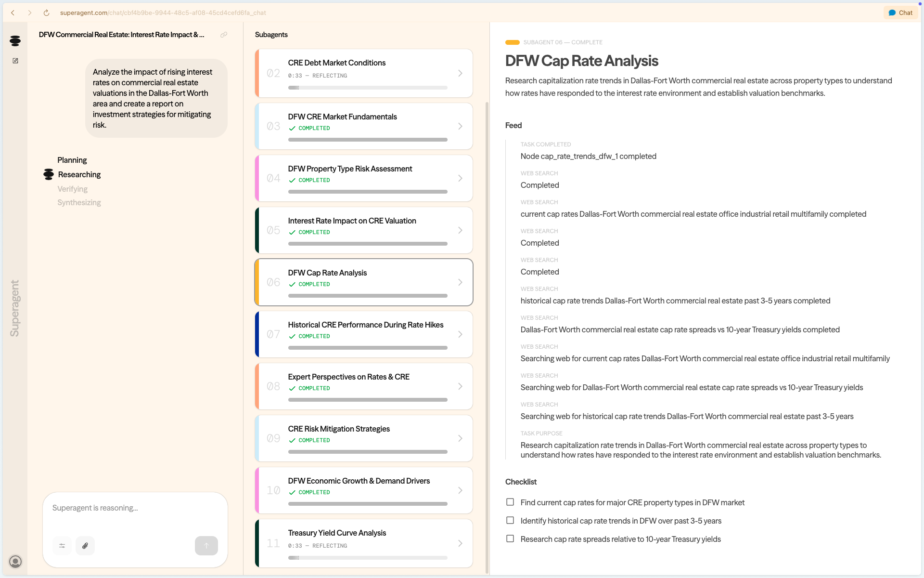Expand CRE Debt Market Conditions chevron
924x578 pixels.
pyautogui.click(x=460, y=73)
